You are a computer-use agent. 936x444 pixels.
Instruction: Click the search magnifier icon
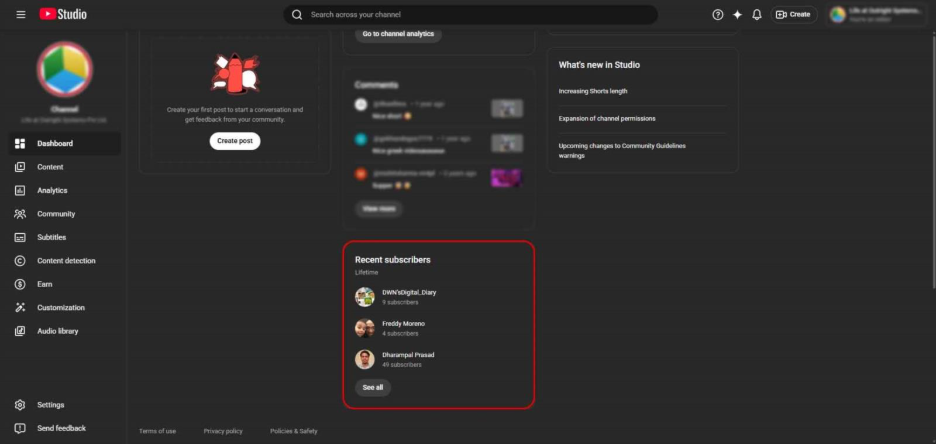pyautogui.click(x=297, y=14)
